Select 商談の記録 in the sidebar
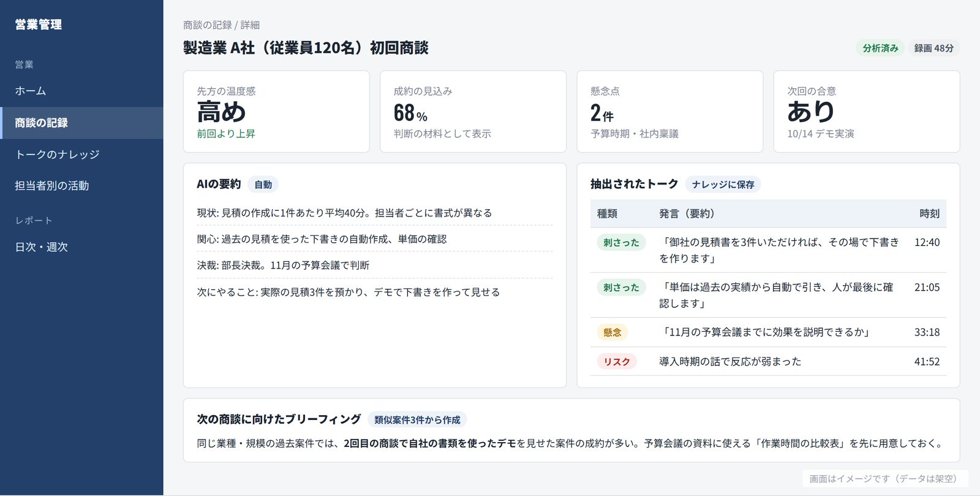The width and height of the screenshot is (980, 496). (x=81, y=123)
